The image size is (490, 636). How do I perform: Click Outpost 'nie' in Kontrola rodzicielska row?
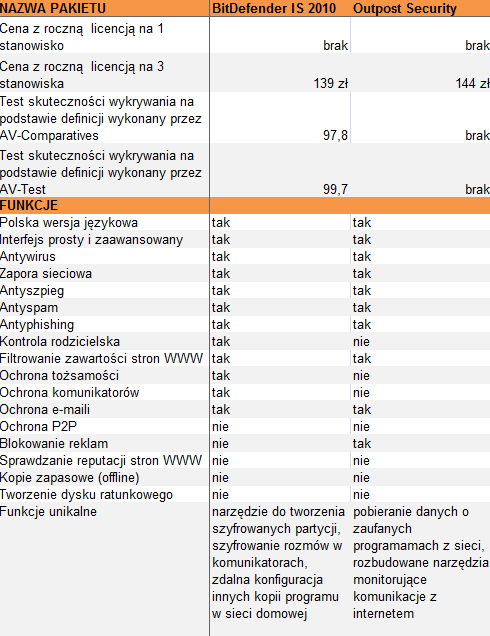pos(361,342)
